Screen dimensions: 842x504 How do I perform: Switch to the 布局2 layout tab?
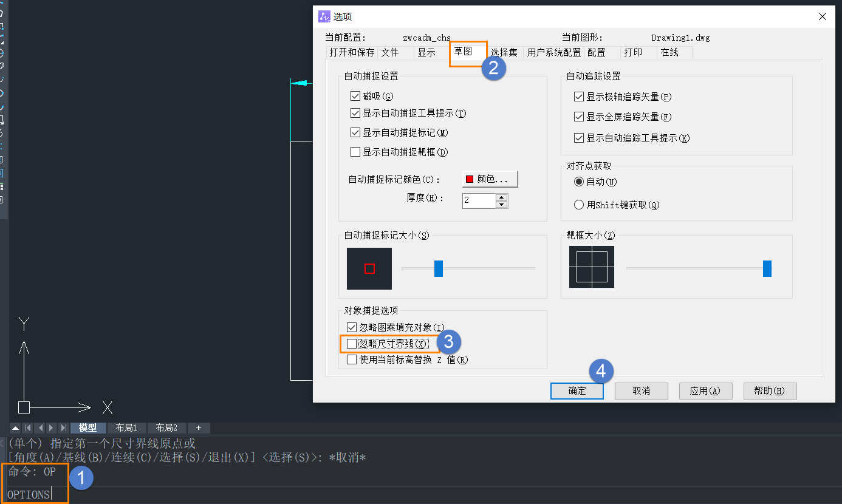[x=166, y=428]
